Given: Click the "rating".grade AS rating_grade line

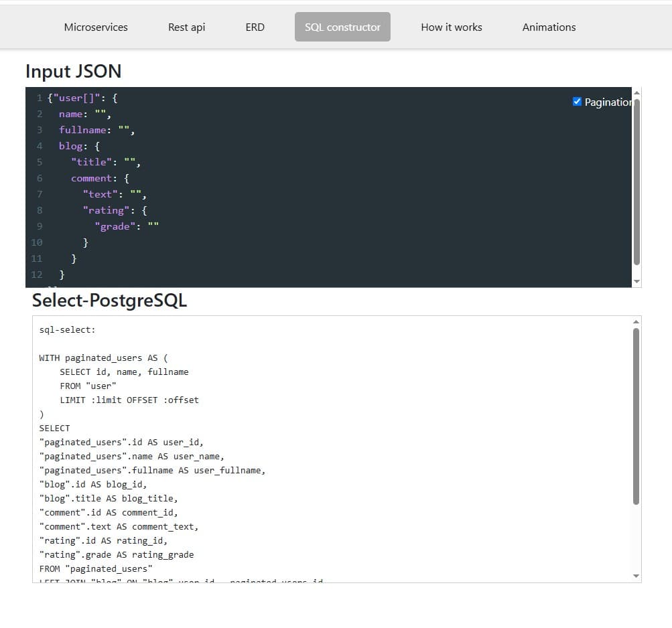Looking at the screenshot, I should (117, 555).
